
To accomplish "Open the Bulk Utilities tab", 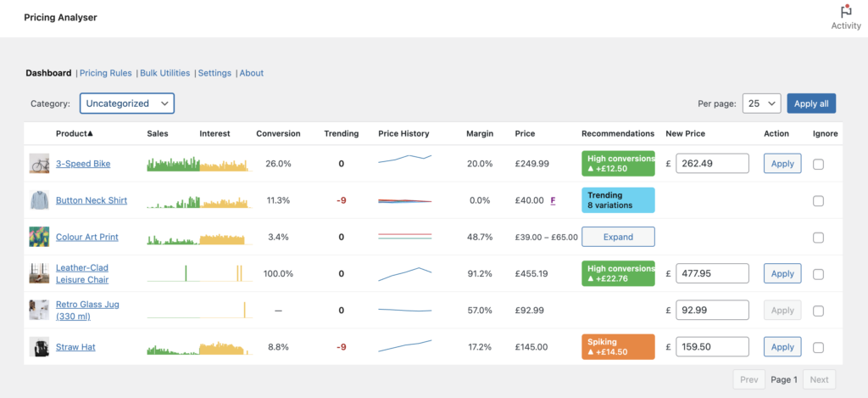I will click(x=164, y=73).
